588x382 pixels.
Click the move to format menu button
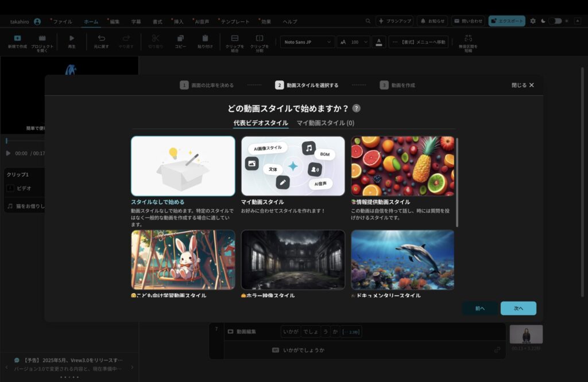point(419,42)
